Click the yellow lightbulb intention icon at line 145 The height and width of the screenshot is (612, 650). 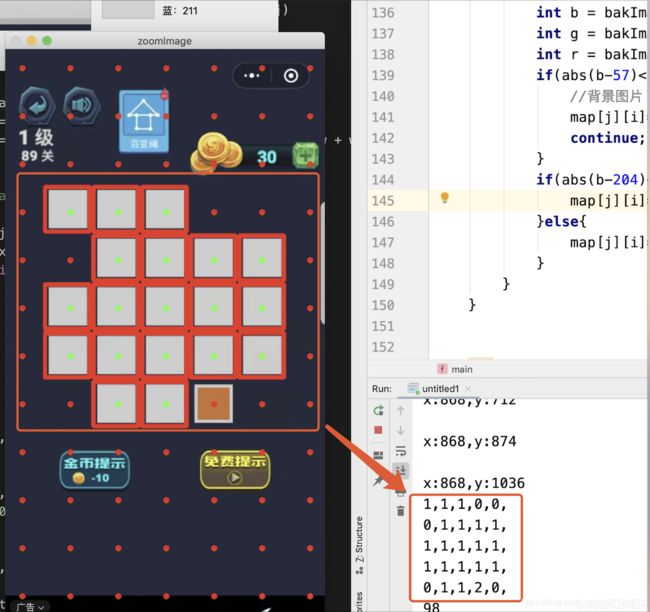click(x=444, y=197)
